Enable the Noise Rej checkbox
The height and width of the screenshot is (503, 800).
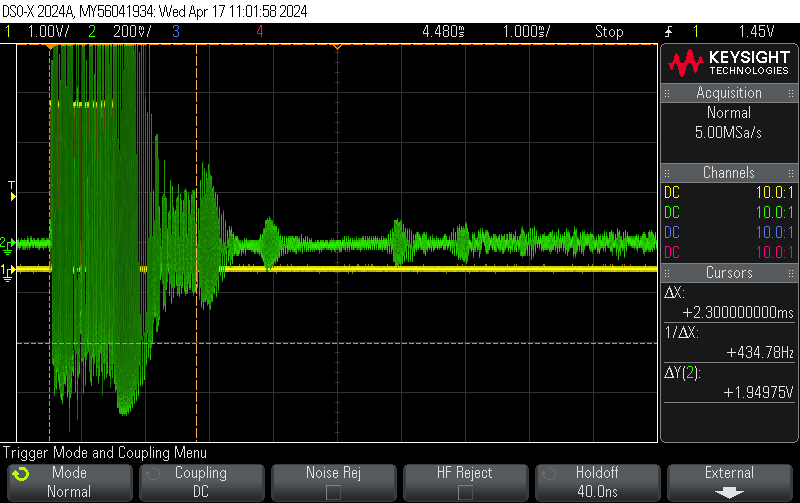pyautogui.click(x=333, y=492)
